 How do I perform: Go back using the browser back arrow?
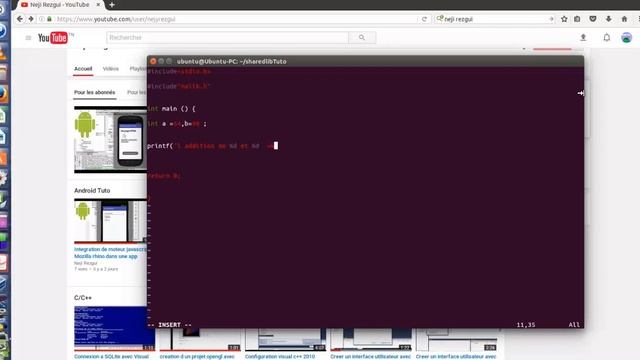click(20, 19)
